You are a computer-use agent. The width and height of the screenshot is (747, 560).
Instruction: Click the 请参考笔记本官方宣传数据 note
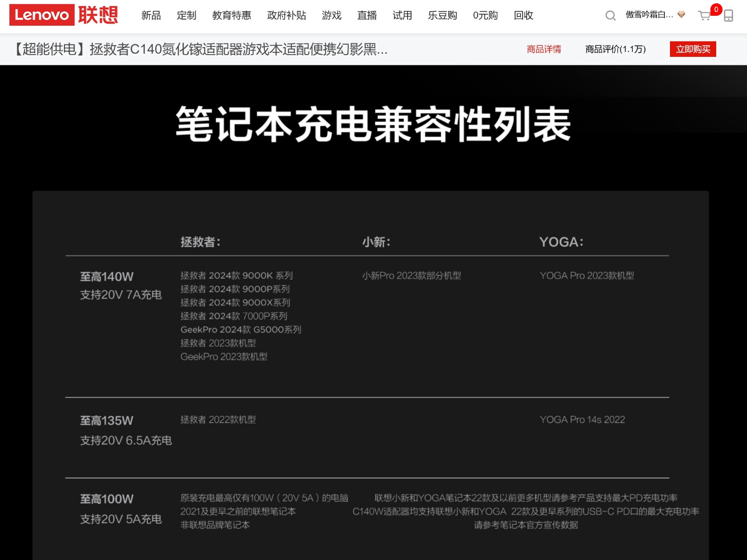pos(526,525)
